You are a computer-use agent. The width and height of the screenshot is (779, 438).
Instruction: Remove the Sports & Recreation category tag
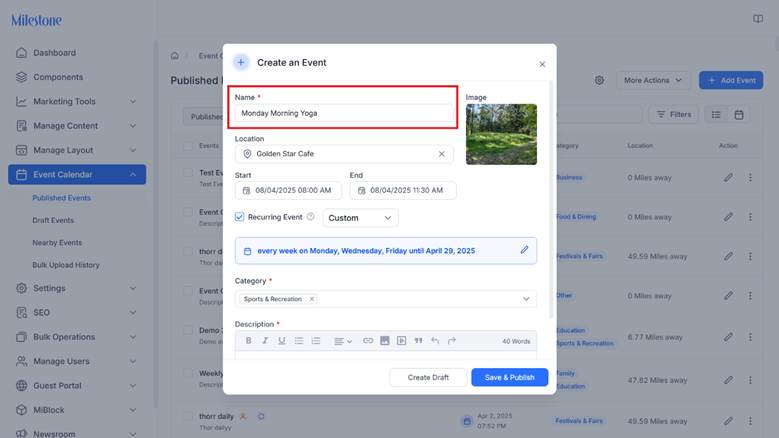point(312,299)
